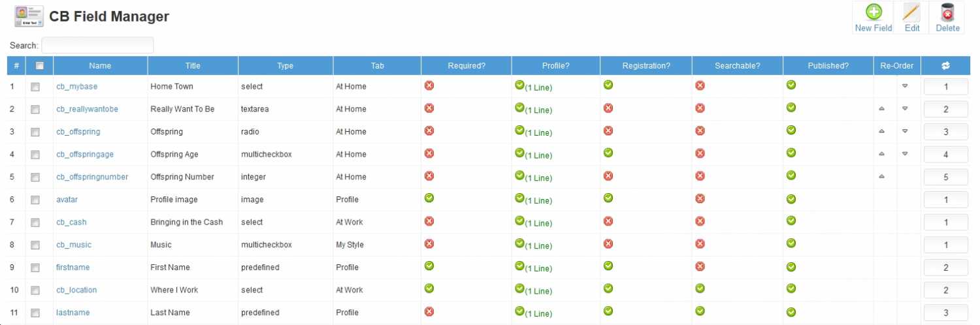Image resolution: width=980 pixels, height=325 pixels.
Task: Toggle Registration status for cb_offspring row
Action: tap(608, 131)
